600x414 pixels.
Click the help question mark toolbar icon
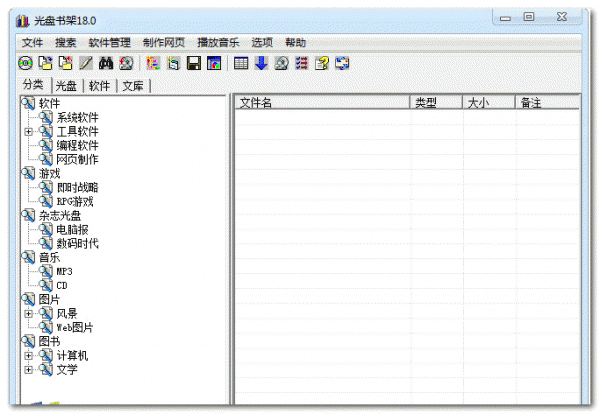tap(321, 64)
